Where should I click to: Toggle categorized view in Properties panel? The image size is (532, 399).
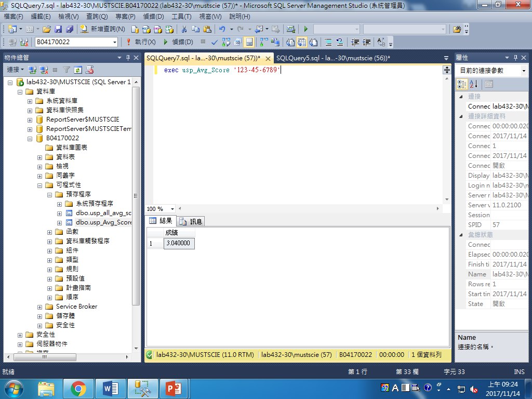coord(462,84)
